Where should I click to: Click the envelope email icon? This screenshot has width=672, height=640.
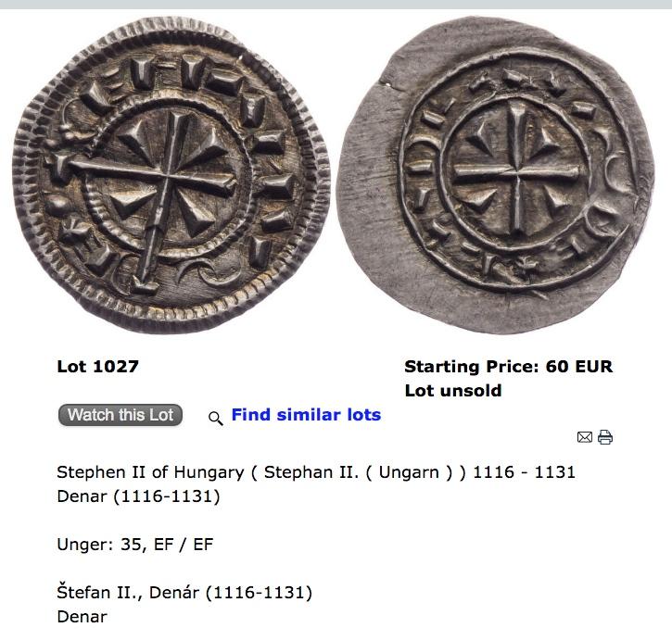click(x=585, y=437)
